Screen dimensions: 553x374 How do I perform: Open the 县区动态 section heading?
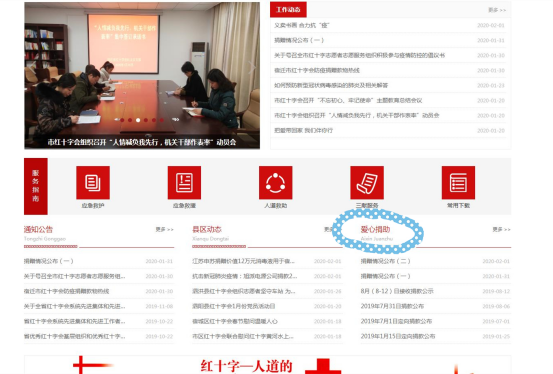[207, 229]
